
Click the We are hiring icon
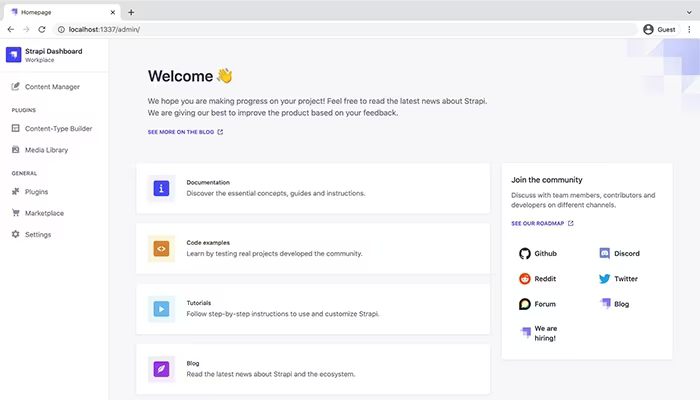click(x=525, y=332)
